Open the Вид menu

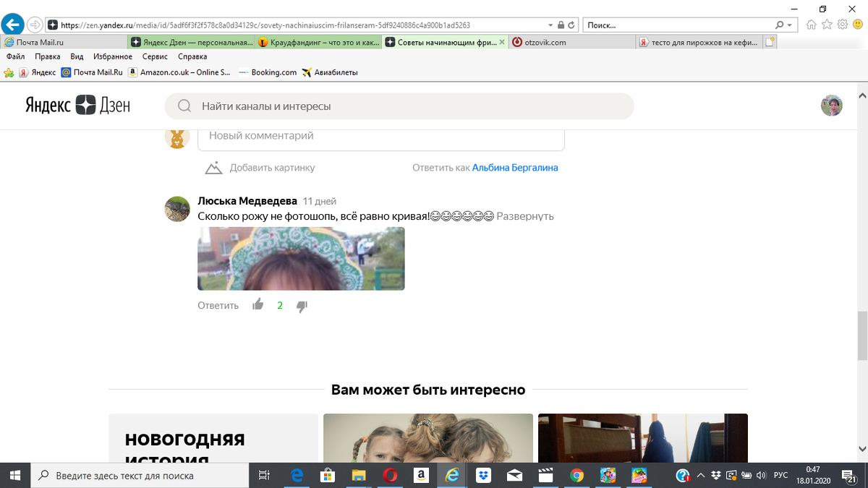pyautogui.click(x=77, y=56)
